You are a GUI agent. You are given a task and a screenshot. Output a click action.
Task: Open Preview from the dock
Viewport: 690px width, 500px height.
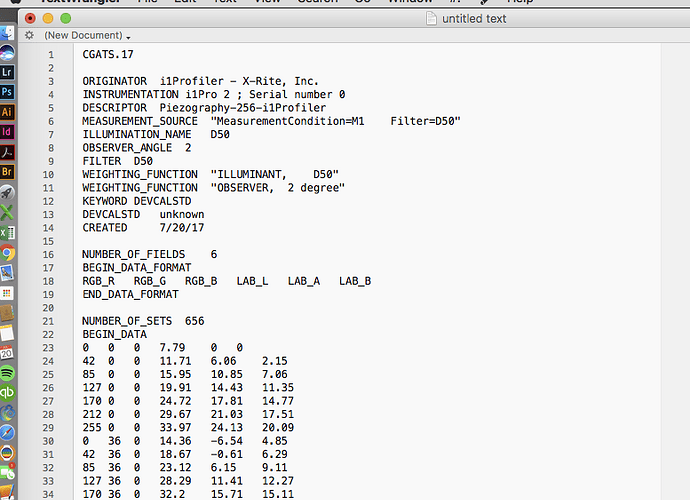(7, 273)
